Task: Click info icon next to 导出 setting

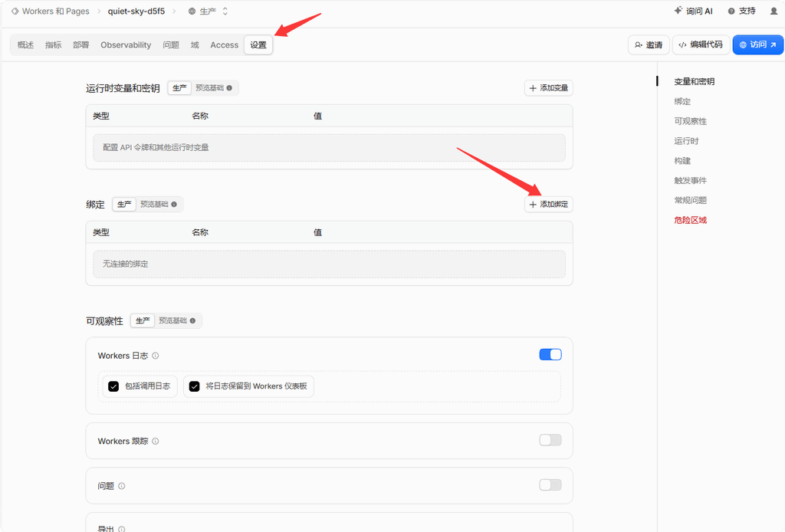Action: 122,528
